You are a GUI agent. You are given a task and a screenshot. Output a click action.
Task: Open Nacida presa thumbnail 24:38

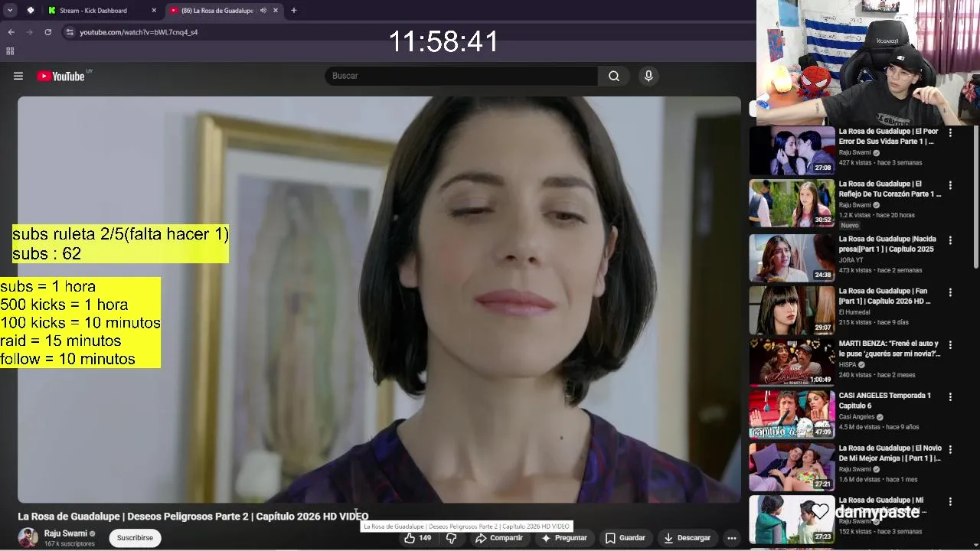coord(792,258)
